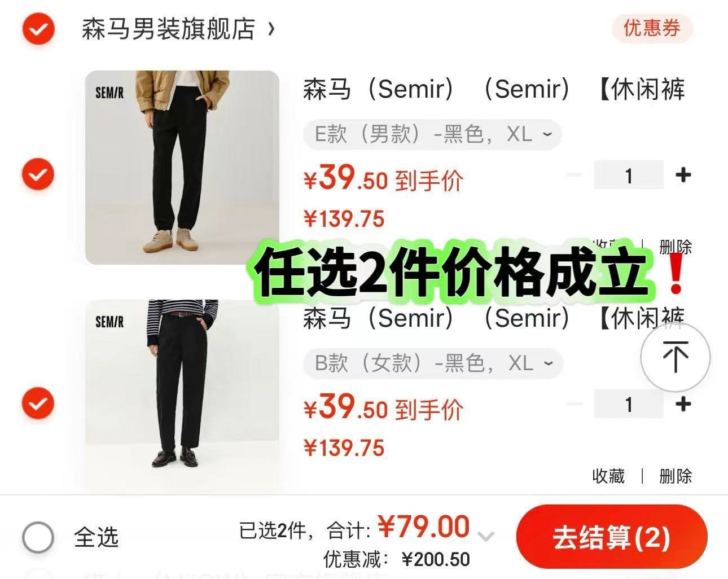Deselect the E款 men's black pants item
This screenshot has height=579, width=728.
[38, 174]
